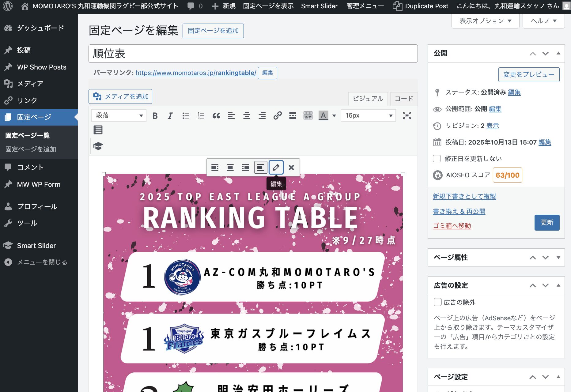Viewport: 571px width, 392px height.
Task: Apply italic formatting
Action: click(x=170, y=115)
